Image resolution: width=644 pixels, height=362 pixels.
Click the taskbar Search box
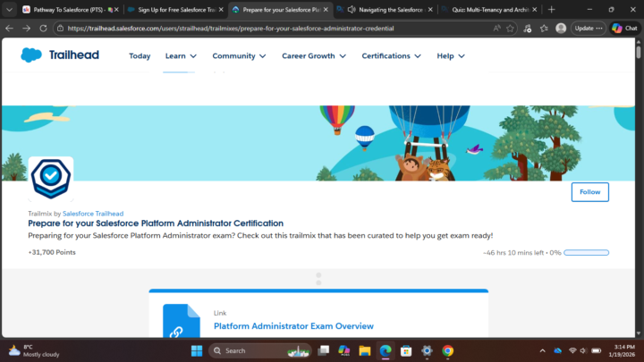pos(260,351)
